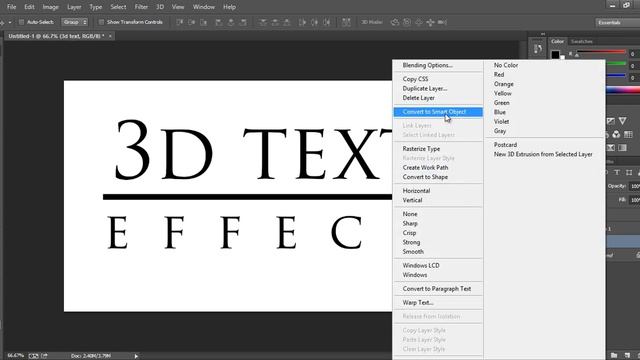Click the align left edges icon

219,22
